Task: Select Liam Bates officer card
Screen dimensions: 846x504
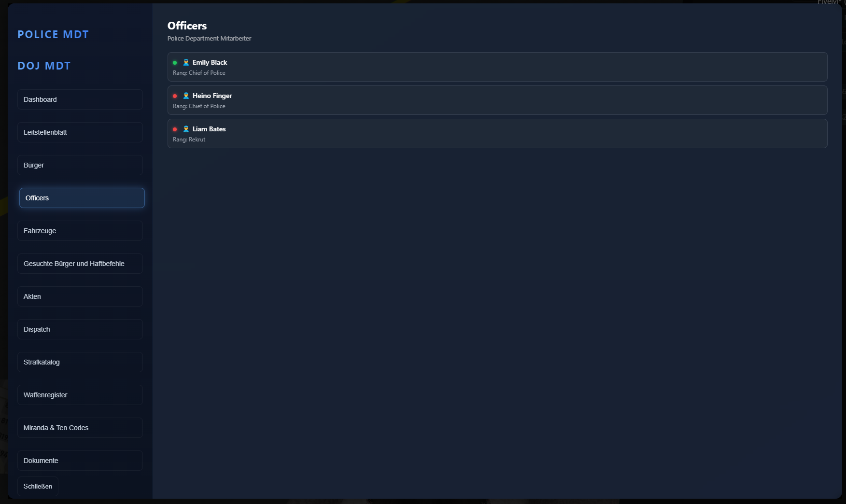Action: point(497,134)
